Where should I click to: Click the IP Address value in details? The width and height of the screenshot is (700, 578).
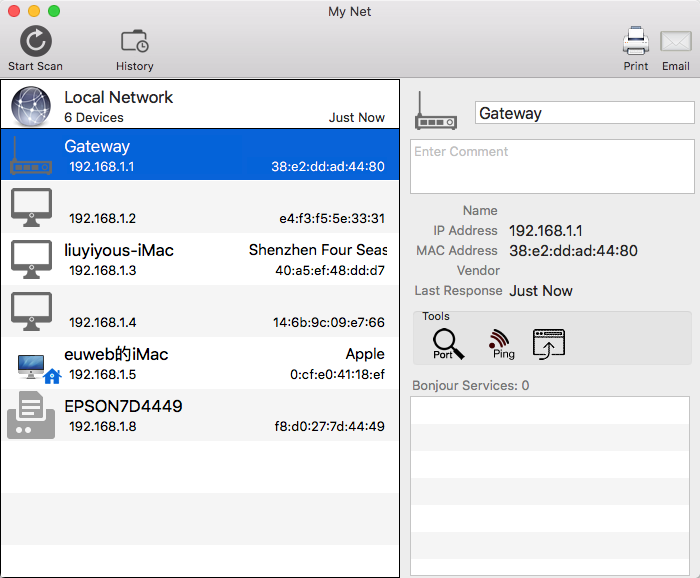(x=546, y=231)
